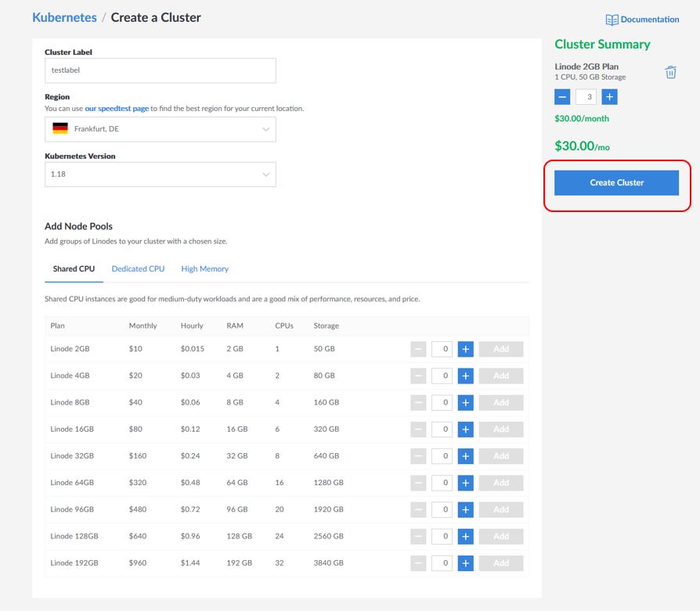
Task: Focus the Cluster Summary node count field
Action: (x=586, y=97)
